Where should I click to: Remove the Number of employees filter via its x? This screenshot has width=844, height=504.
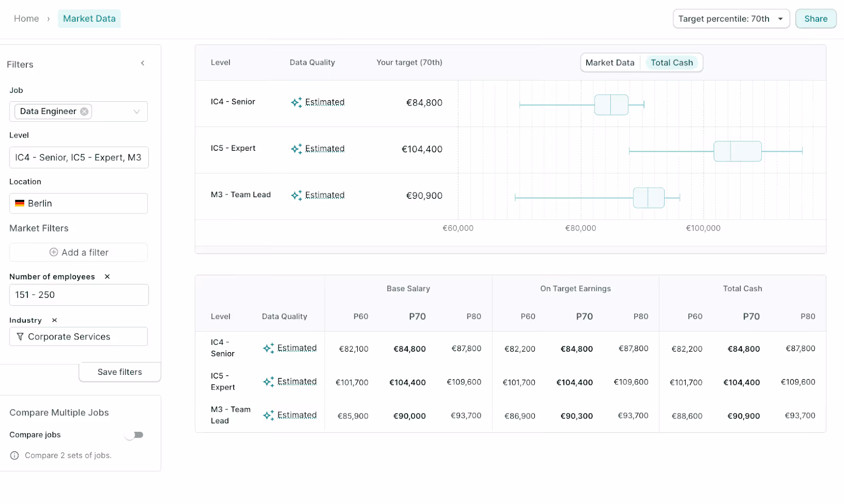pyautogui.click(x=107, y=276)
